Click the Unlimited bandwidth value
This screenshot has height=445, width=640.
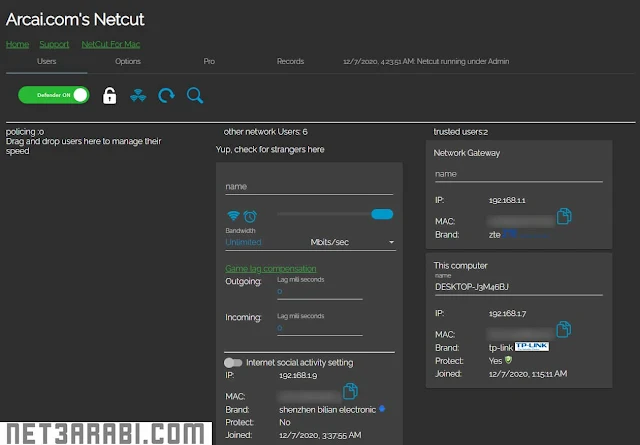243,242
